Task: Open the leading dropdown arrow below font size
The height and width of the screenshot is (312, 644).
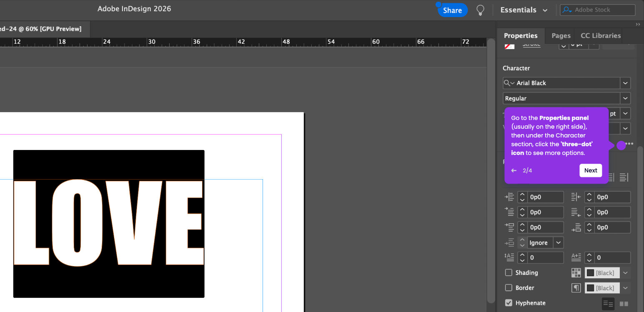Action: 625,128
